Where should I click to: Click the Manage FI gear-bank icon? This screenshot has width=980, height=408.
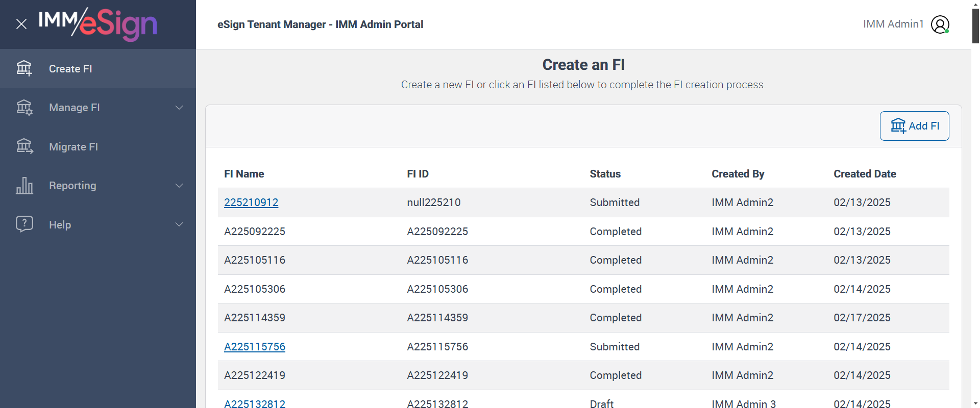point(24,108)
